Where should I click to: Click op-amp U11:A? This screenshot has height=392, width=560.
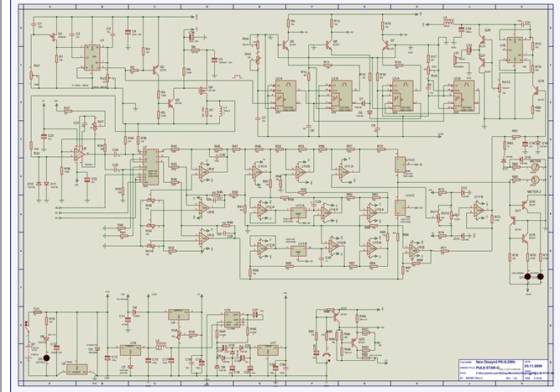pyautogui.click(x=344, y=172)
